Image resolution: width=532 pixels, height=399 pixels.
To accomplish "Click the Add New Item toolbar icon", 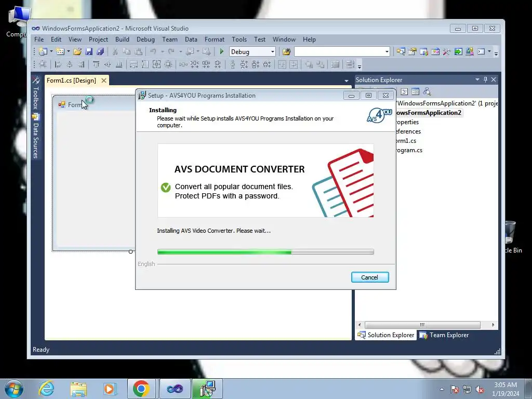I will click(x=60, y=51).
